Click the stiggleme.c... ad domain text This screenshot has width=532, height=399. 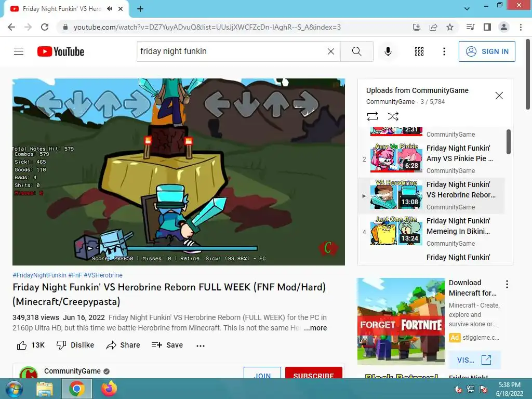point(481,338)
